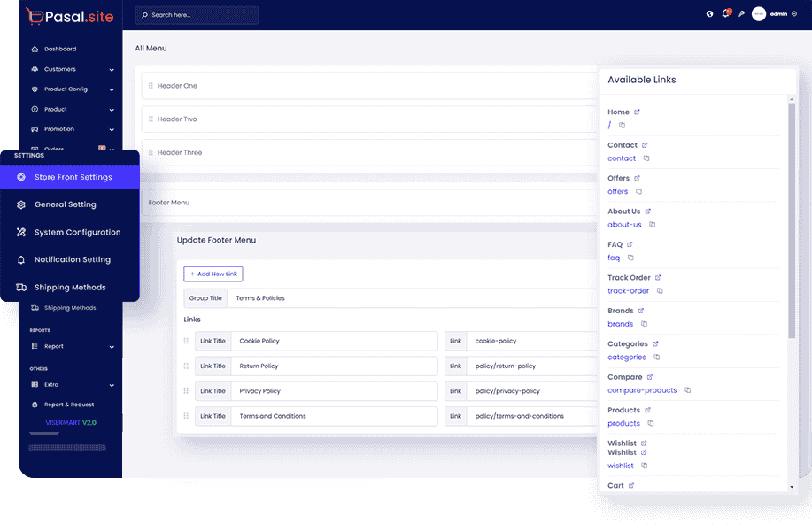This screenshot has width=812, height=524.
Task: Expand the Product Config submenu chevron
Action: 112,89
